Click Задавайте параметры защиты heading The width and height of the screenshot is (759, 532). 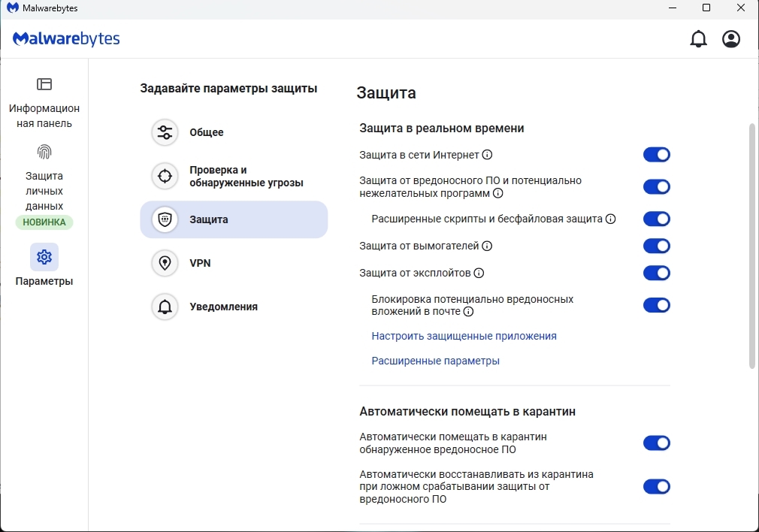(x=228, y=89)
